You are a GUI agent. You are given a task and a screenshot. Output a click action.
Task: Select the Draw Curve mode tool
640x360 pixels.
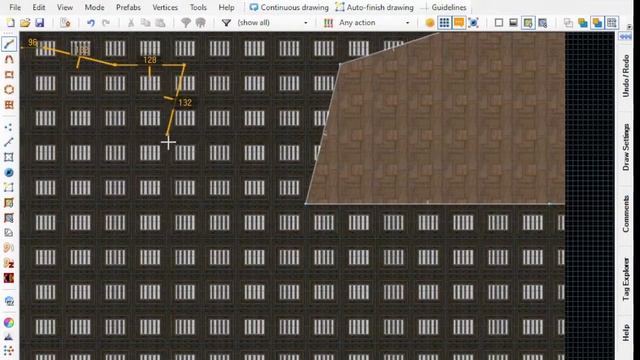pyautogui.click(x=9, y=60)
